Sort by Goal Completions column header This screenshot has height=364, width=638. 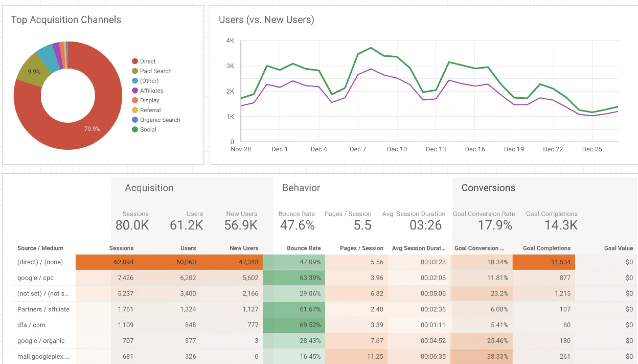click(x=547, y=248)
